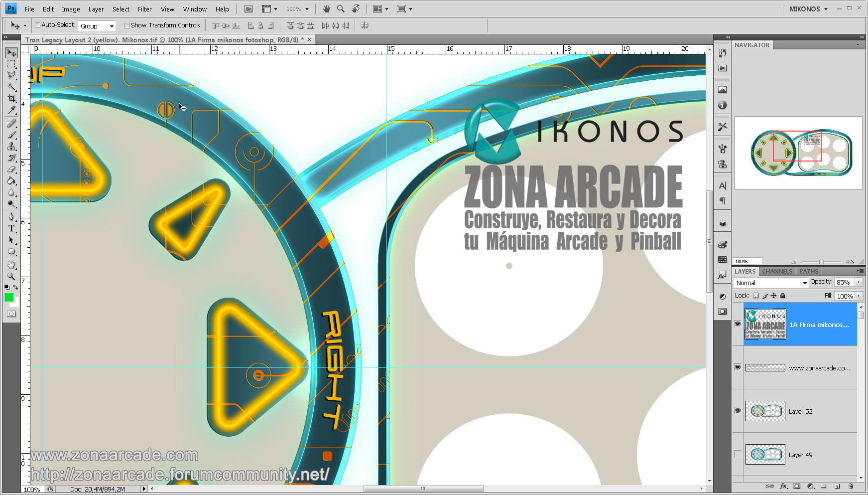This screenshot has height=495, width=868.
Task: Select the green foreground color swatch
Action: (x=8, y=298)
